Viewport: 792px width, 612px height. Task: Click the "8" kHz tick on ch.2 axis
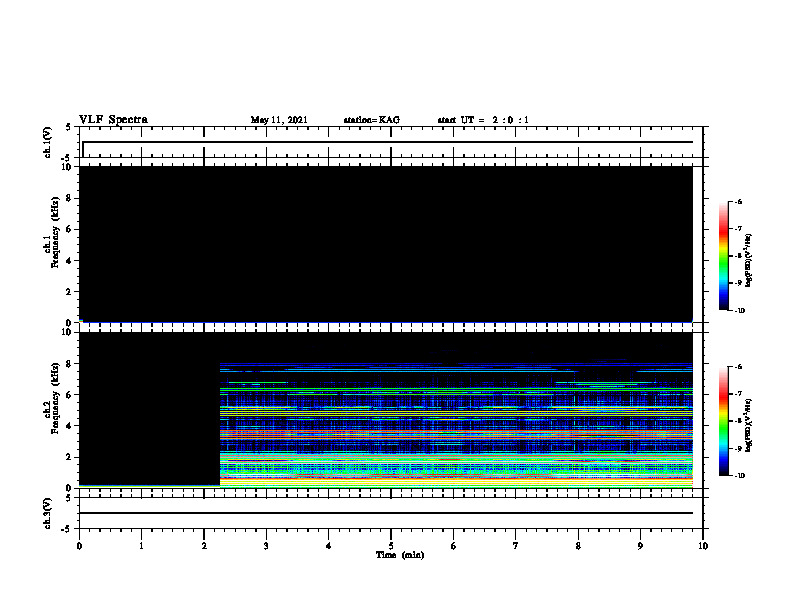pyautogui.click(x=69, y=364)
